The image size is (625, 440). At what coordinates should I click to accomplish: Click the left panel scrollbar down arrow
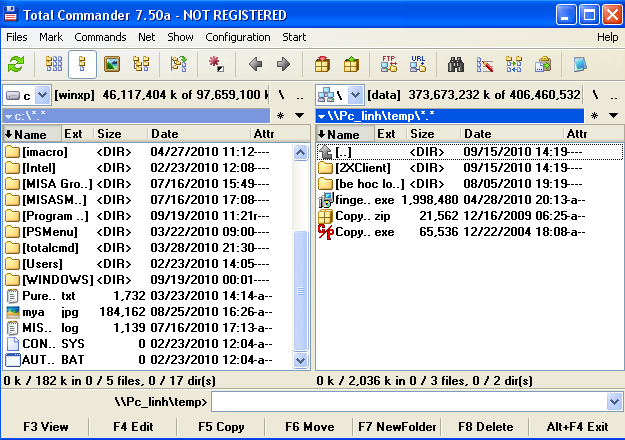pyautogui.click(x=300, y=360)
